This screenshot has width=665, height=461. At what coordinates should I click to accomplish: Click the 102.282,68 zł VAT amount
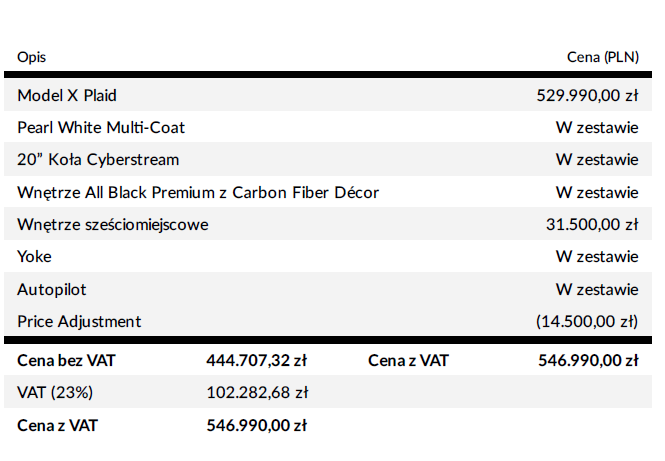[x=256, y=392]
